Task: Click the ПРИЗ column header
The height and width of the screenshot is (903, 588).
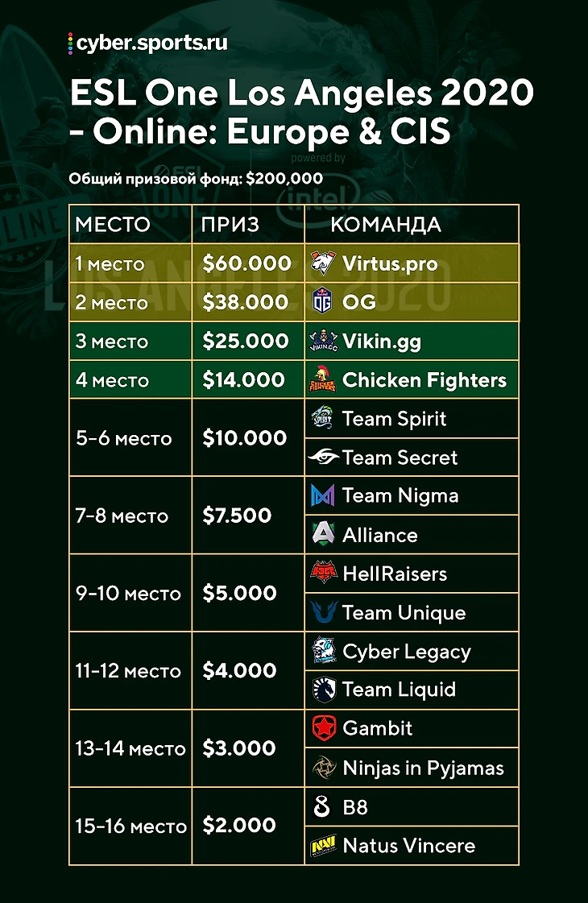Action: click(x=230, y=225)
